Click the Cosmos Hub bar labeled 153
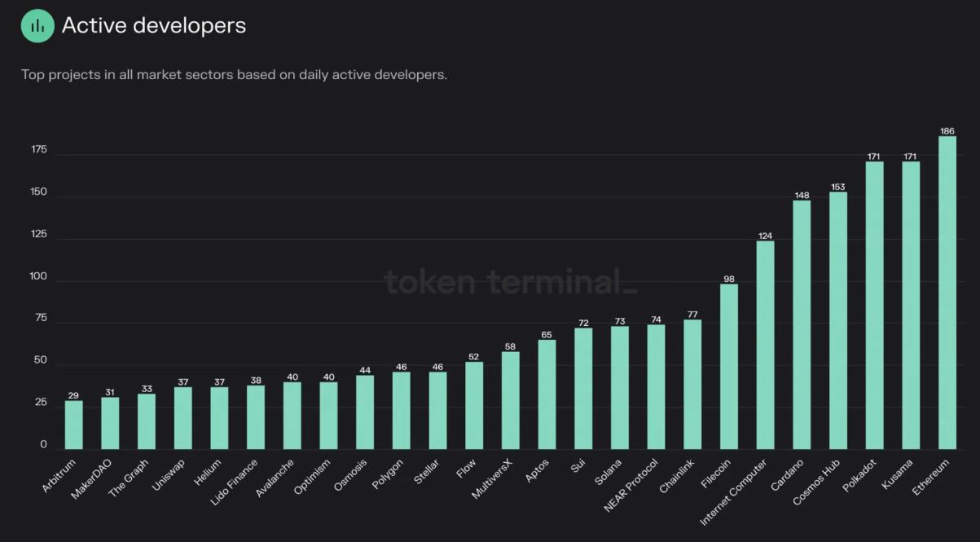980x542 pixels. click(838, 321)
